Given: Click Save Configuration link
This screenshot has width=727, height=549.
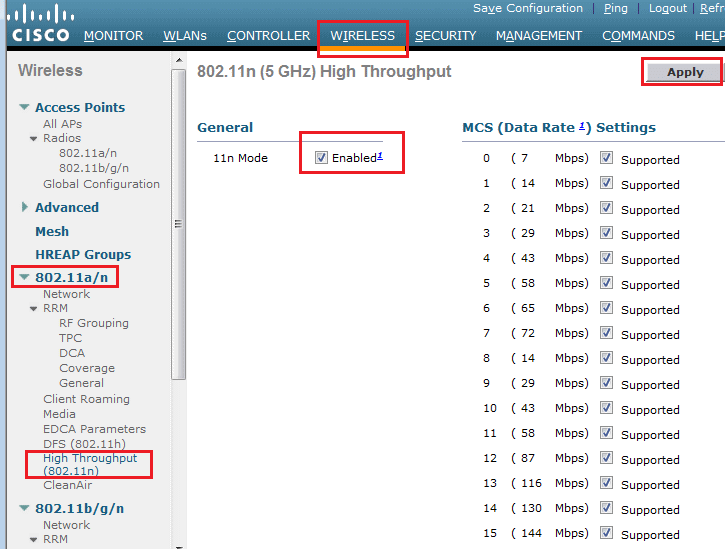Looking at the screenshot, I should (x=528, y=8).
